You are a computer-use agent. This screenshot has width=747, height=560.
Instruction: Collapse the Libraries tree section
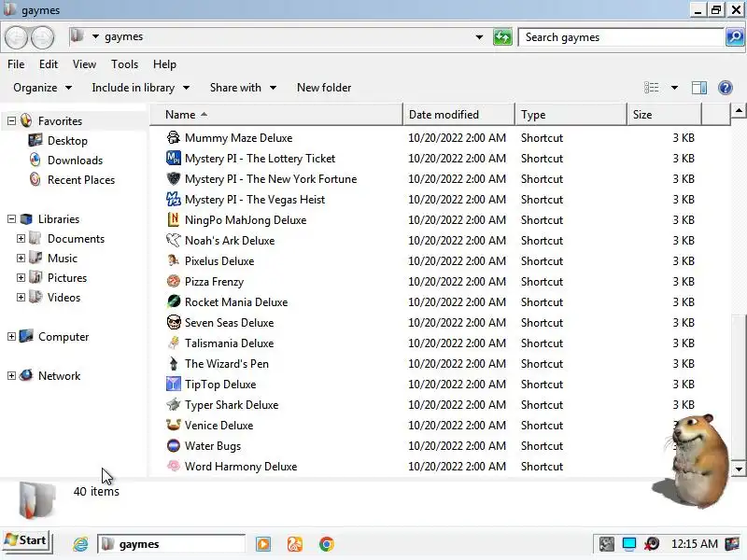click(x=11, y=219)
